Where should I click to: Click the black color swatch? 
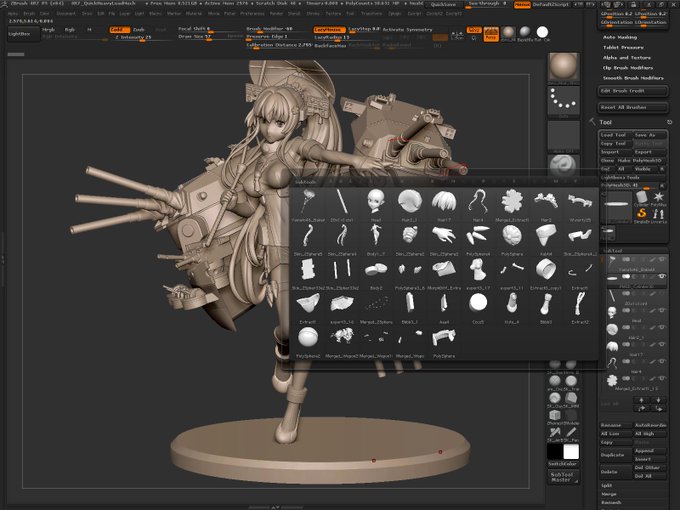555,451
